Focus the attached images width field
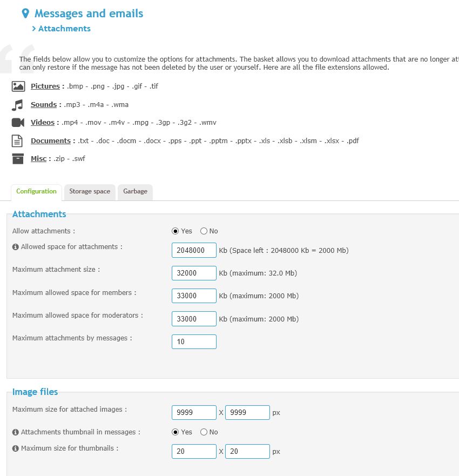Viewport: 459px width, 476px height. click(x=194, y=413)
